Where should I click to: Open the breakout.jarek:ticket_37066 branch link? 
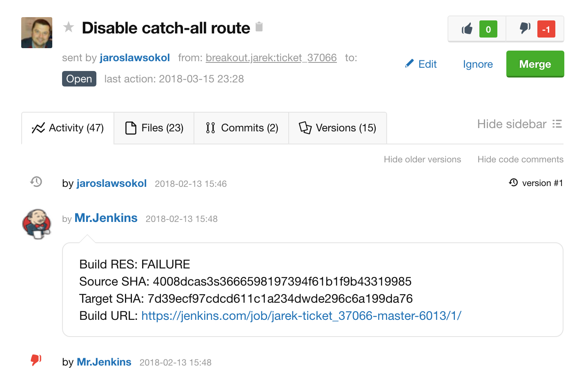pyautogui.click(x=271, y=58)
